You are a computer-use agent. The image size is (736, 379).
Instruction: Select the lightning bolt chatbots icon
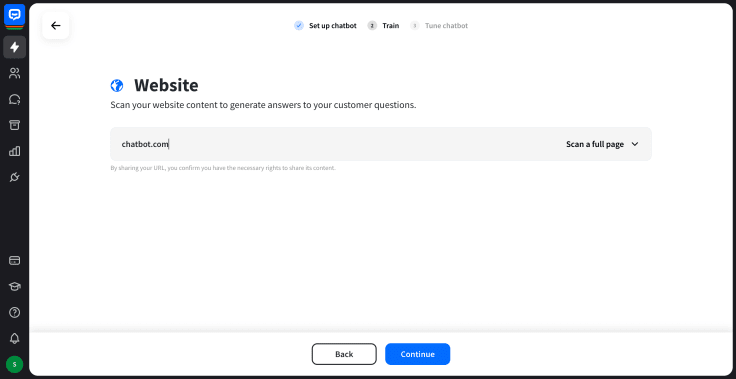coord(15,47)
